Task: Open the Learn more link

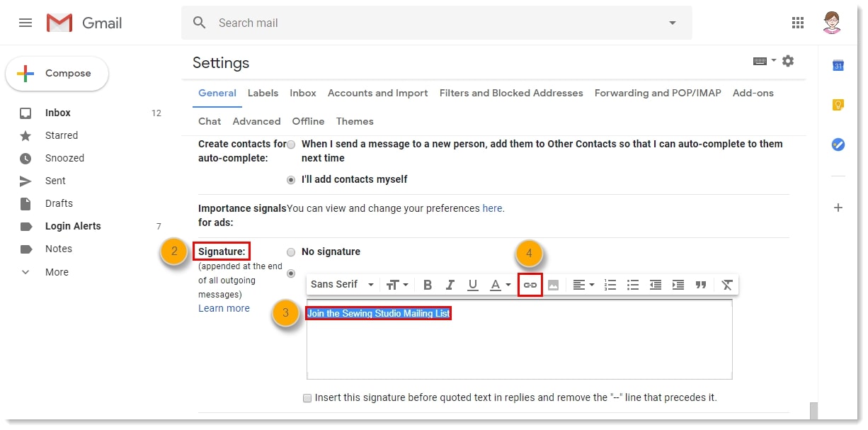Action: 224,309
